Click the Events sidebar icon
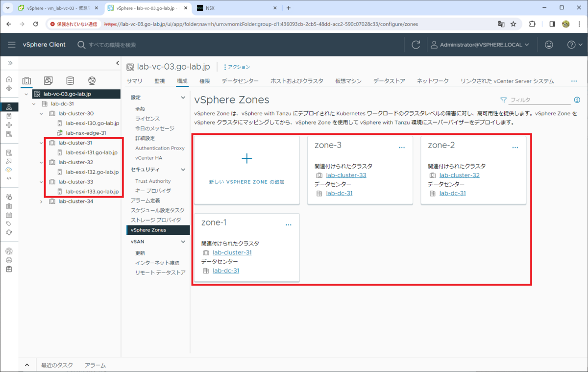 point(9,215)
